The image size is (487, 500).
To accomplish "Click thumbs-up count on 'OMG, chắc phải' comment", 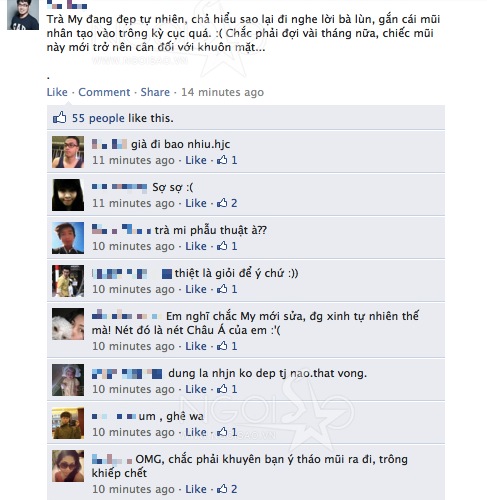I will coord(227,489).
